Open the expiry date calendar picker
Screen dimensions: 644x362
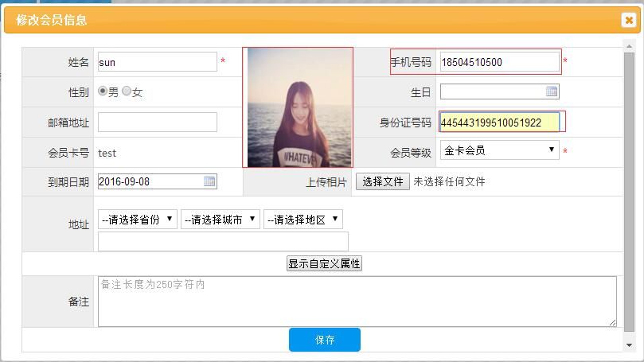(209, 181)
